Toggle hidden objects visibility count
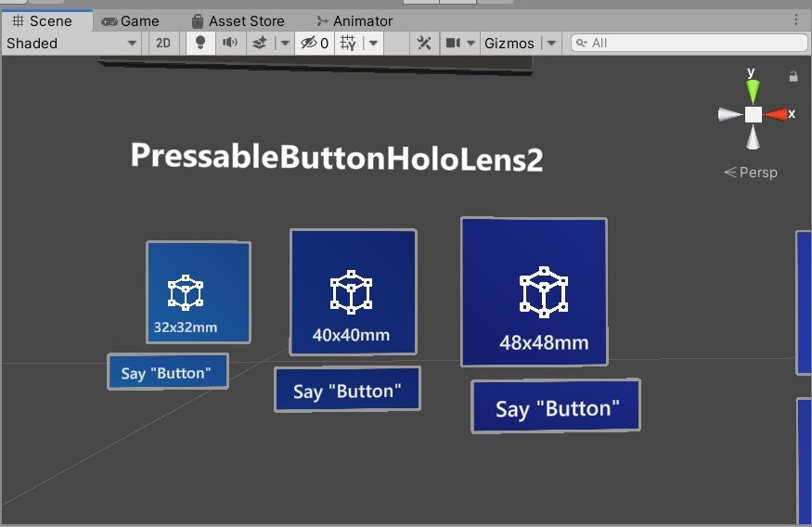Viewport: 812px width, 527px height. coord(315,43)
